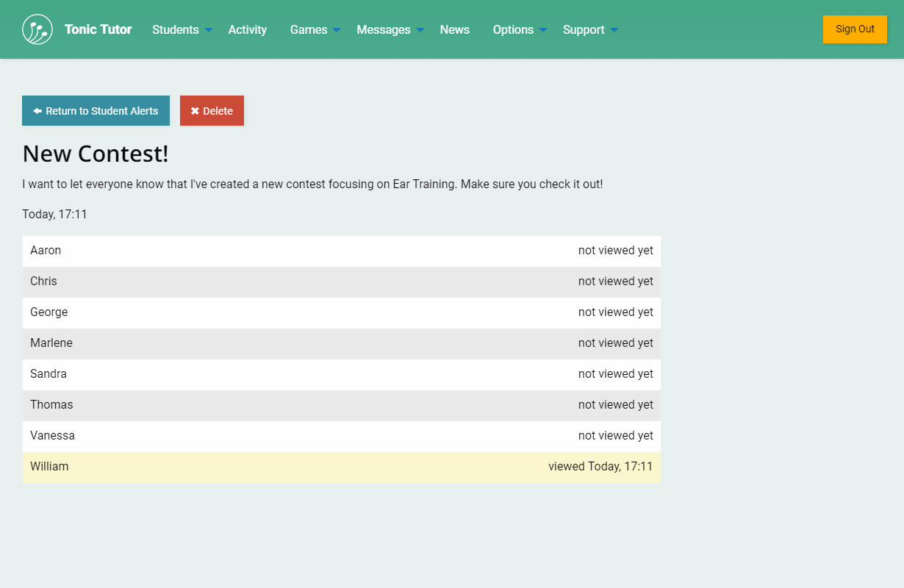
Task: Open the Activity menu item
Action: pos(247,29)
